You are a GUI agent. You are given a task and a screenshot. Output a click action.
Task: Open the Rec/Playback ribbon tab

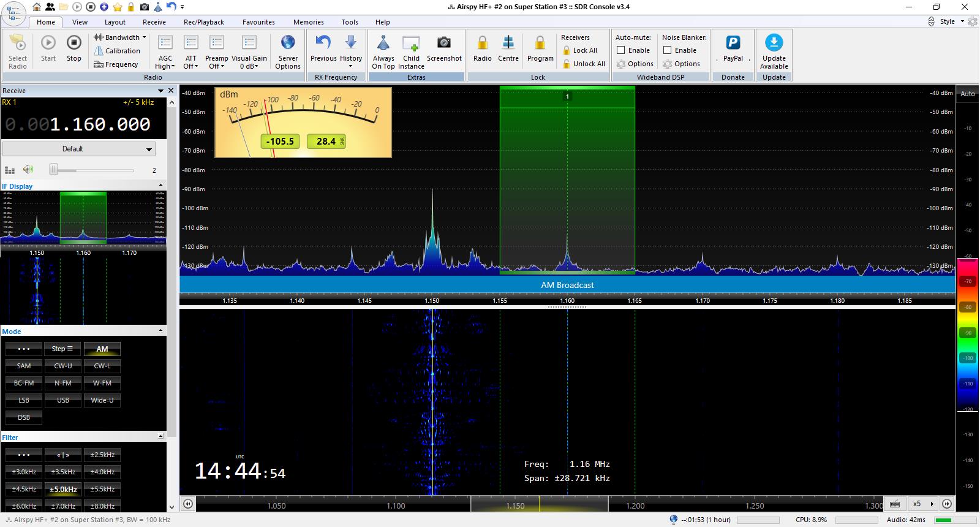click(x=204, y=22)
